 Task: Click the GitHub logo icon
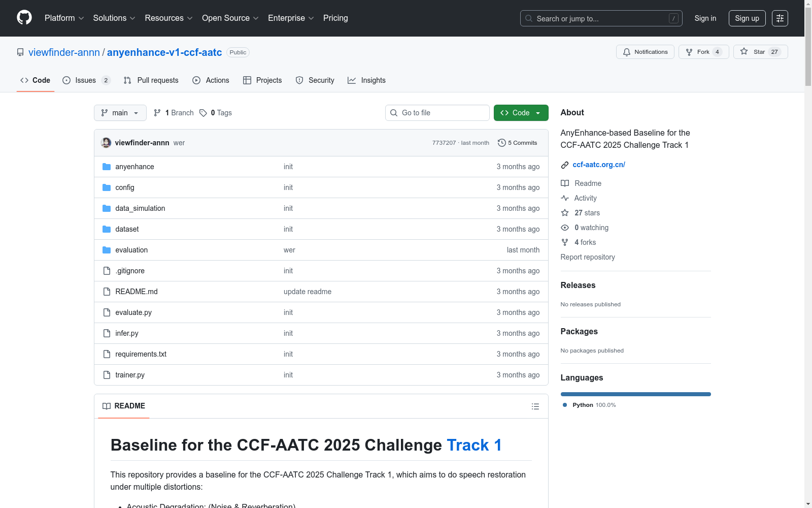pos(24,18)
